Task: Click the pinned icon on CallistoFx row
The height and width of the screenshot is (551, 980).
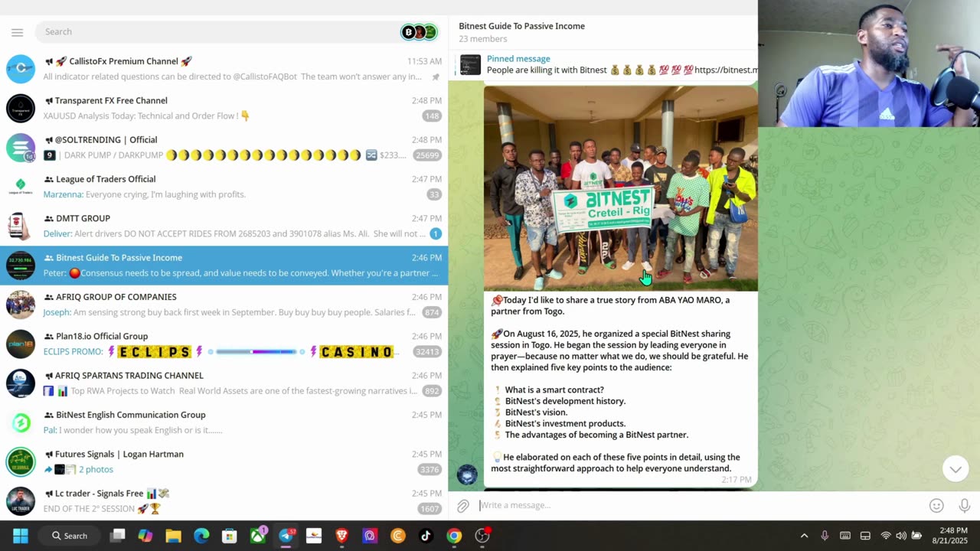Action: pos(436,77)
